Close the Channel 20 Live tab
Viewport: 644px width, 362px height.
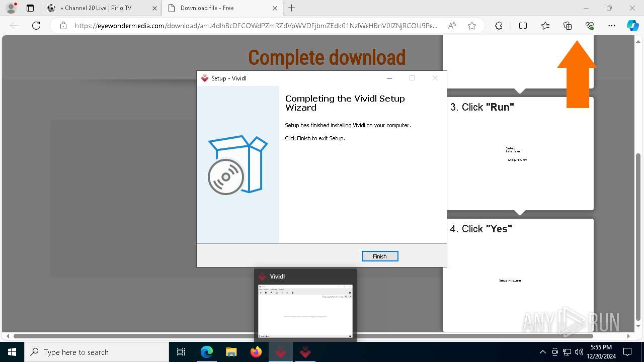tap(153, 8)
